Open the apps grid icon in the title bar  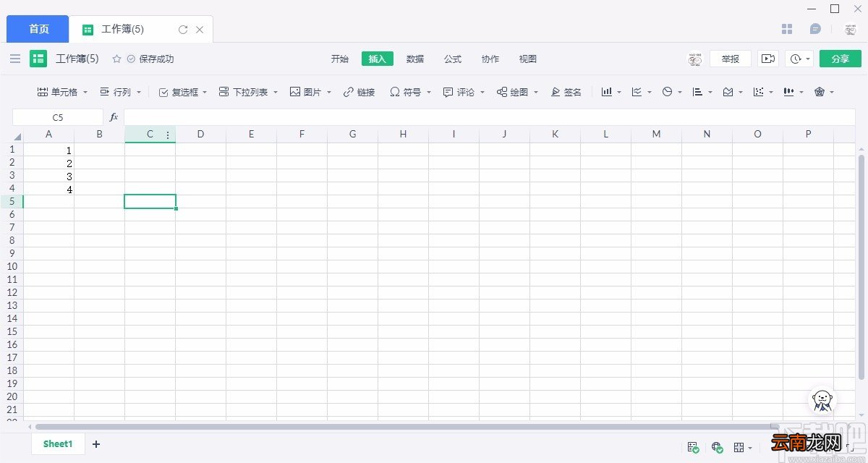pos(787,29)
